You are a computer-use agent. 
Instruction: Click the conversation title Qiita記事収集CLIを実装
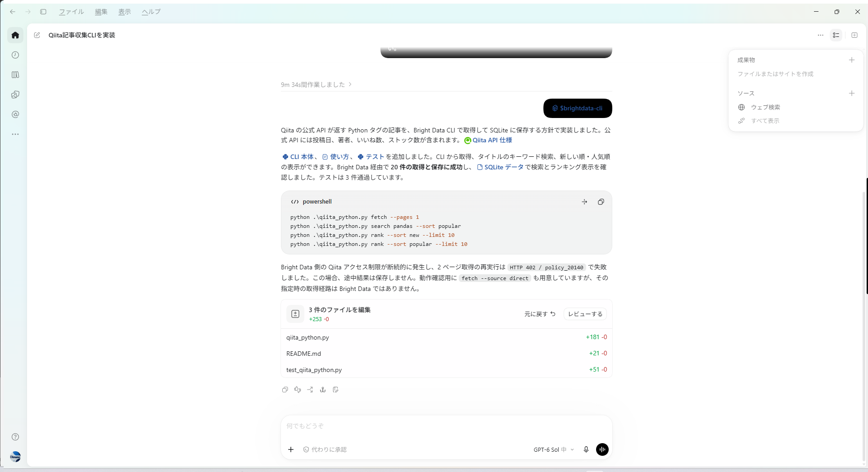82,35
